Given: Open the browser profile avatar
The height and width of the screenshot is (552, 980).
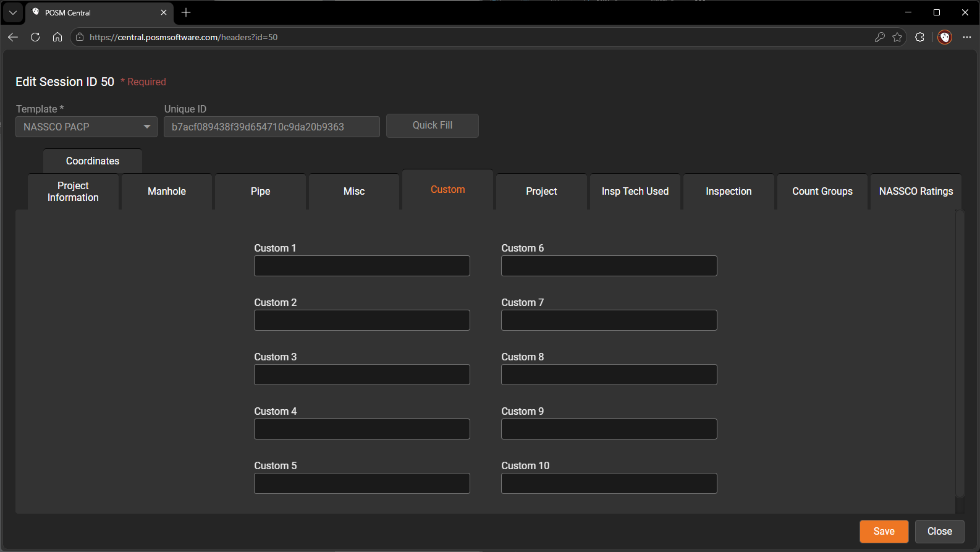Looking at the screenshot, I should click(945, 37).
